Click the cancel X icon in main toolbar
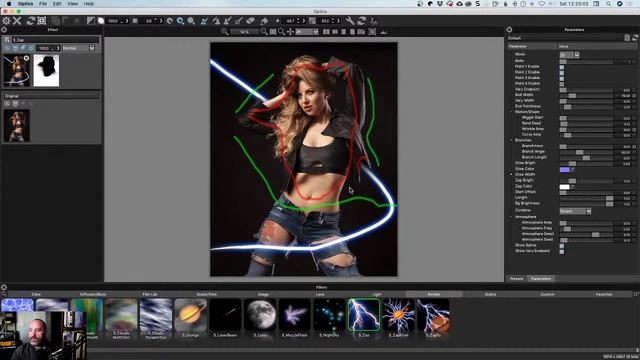 coord(17,21)
